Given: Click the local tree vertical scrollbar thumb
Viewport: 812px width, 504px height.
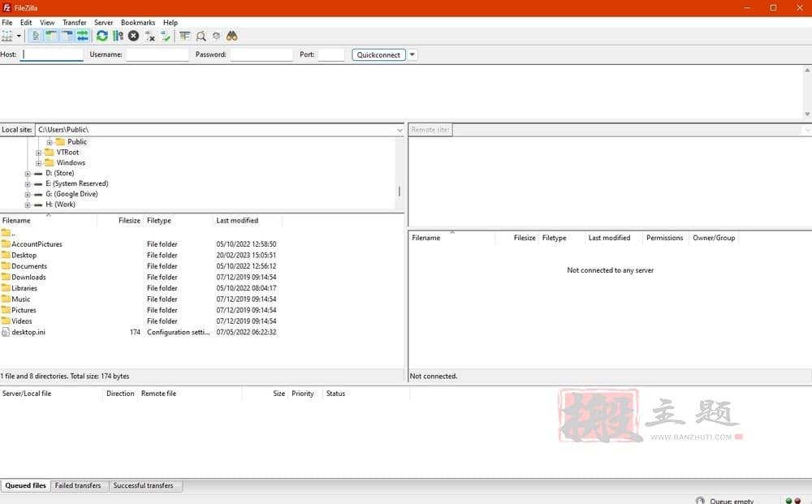Looking at the screenshot, I should (400, 192).
